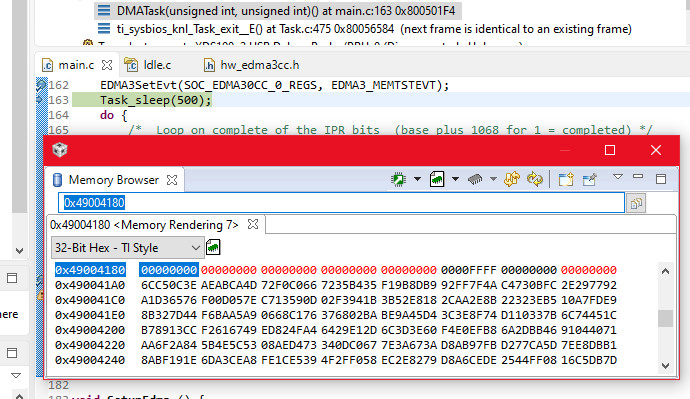The image size is (690, 399).
Task: Click the New Memory Browser view icon
Action: click(565, 179)
